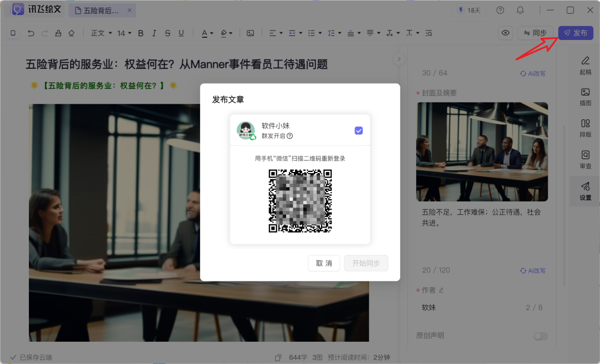Screen dimensions: 600x364
Task: Open the spacing after paragraph dropdown
Action: 373,33
